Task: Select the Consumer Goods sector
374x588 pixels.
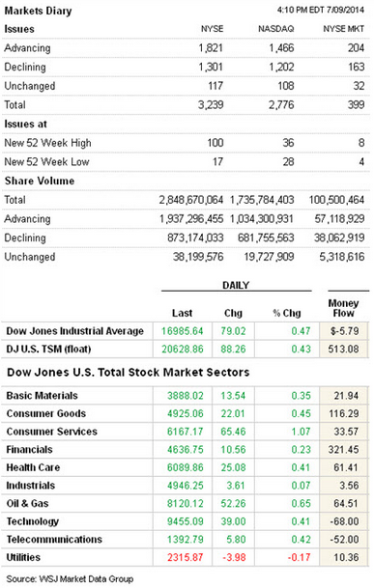Action: [x=46, y=413]
